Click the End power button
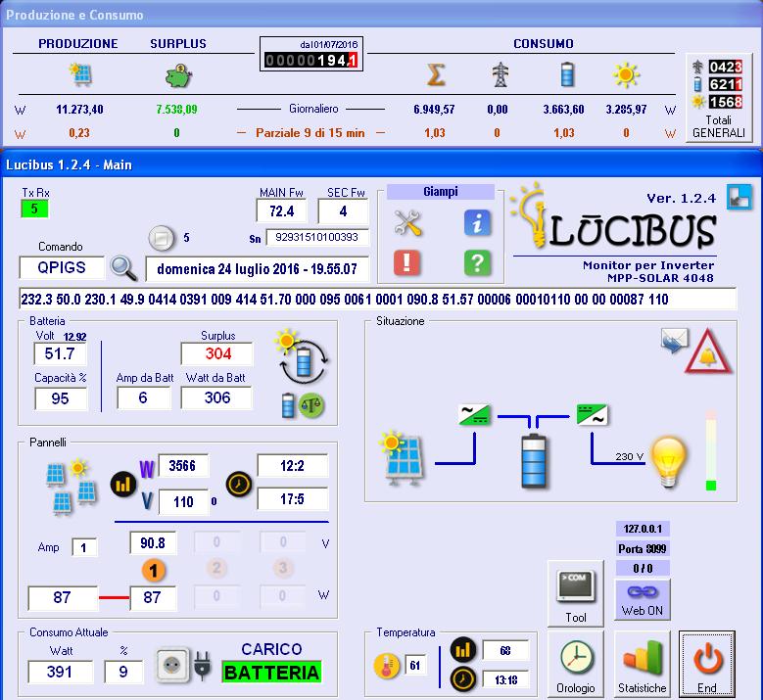The height and width of the screenshot is (700, 763). coord(707,665)
